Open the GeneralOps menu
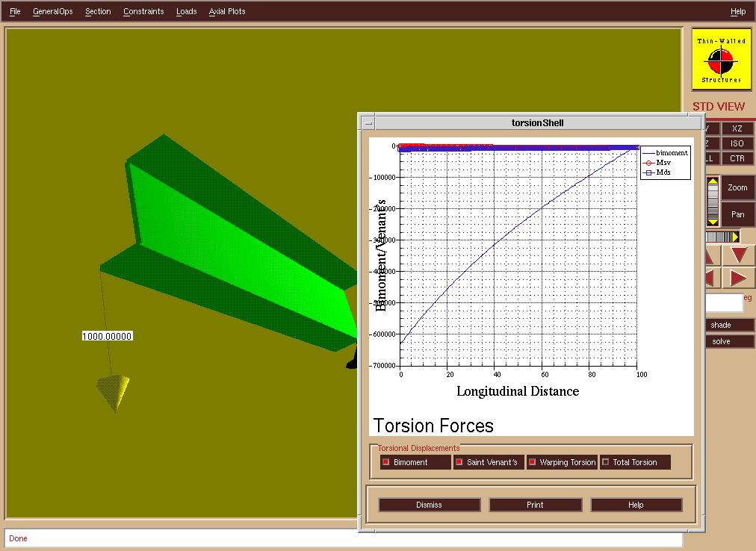The height and width of the screenshot is (551, 756). [x=53, y=11]
